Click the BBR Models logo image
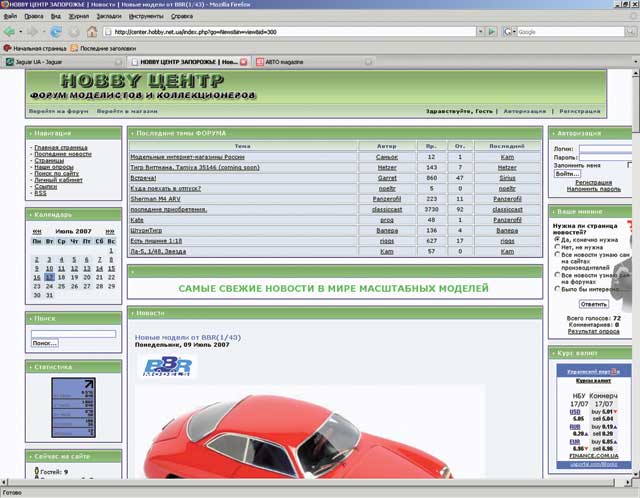This screenshot has height=498, width=640. [x=165, y=366]
